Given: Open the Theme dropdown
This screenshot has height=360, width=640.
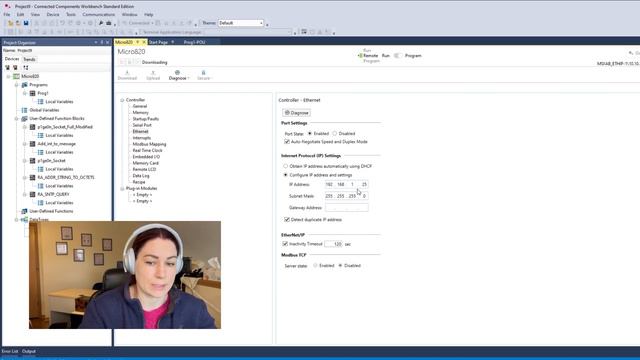Looking at the screenshot, I should point(241,23).
